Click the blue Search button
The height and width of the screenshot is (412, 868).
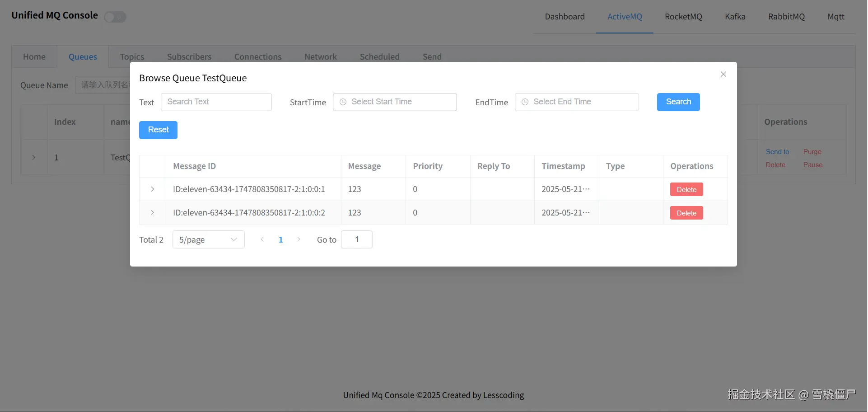tap(678, 102)
